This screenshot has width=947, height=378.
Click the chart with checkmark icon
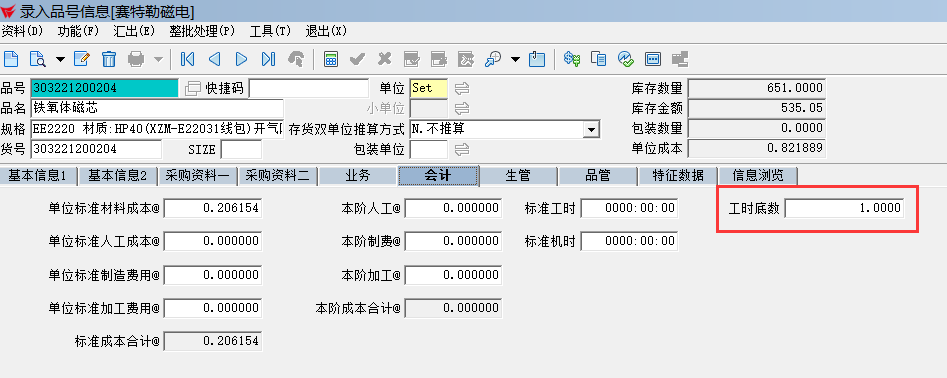(626, 59)
